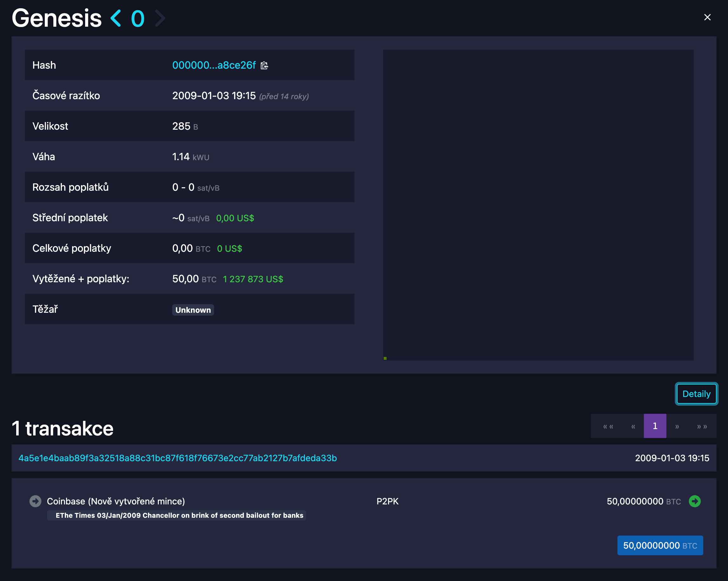728x581 pixels.
Task: Click the grayed next block chevron
Action: 160,18
